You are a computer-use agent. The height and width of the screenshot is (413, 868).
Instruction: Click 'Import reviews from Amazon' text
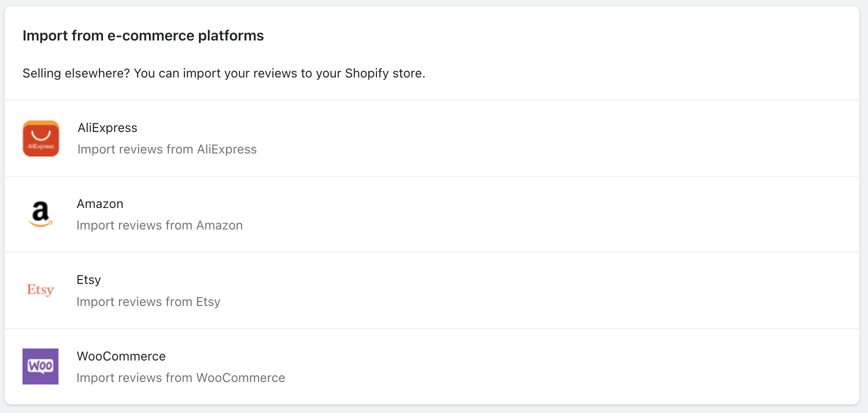point(159,225)
